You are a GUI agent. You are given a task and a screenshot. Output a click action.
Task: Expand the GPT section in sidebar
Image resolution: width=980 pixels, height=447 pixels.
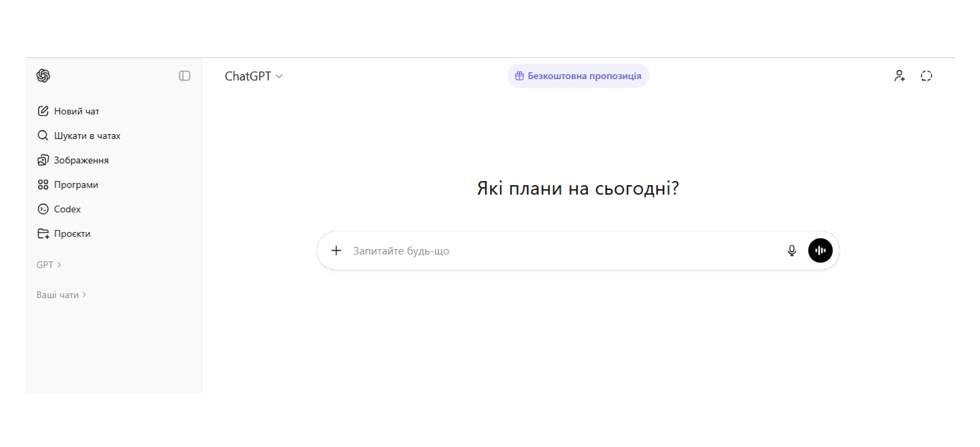[x=48, y=265]
